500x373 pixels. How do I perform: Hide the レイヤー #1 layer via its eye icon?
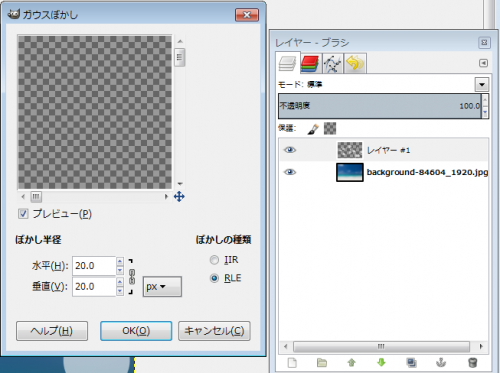(x=290, y=150)
